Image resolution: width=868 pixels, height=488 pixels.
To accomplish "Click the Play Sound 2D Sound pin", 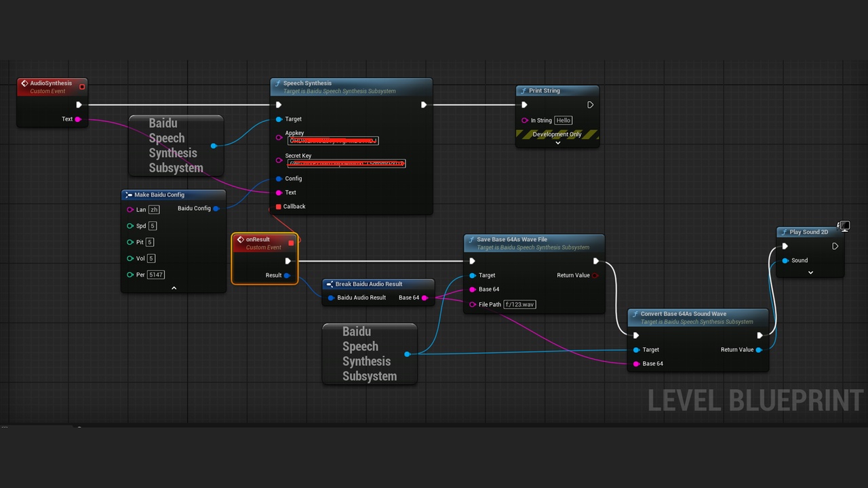I will tap(785, 260).
